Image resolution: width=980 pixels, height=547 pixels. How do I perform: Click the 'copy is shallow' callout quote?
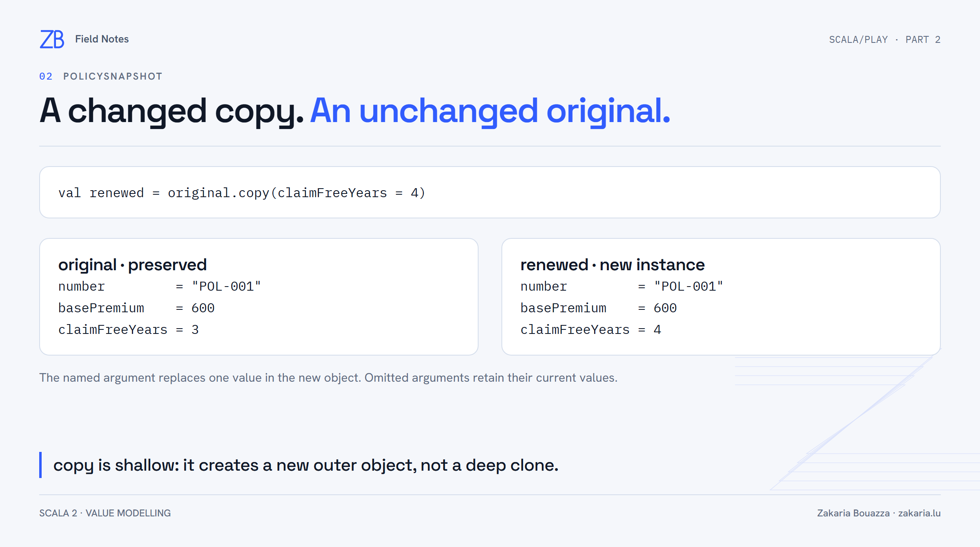pyautogui.click(x=306, y=465)
